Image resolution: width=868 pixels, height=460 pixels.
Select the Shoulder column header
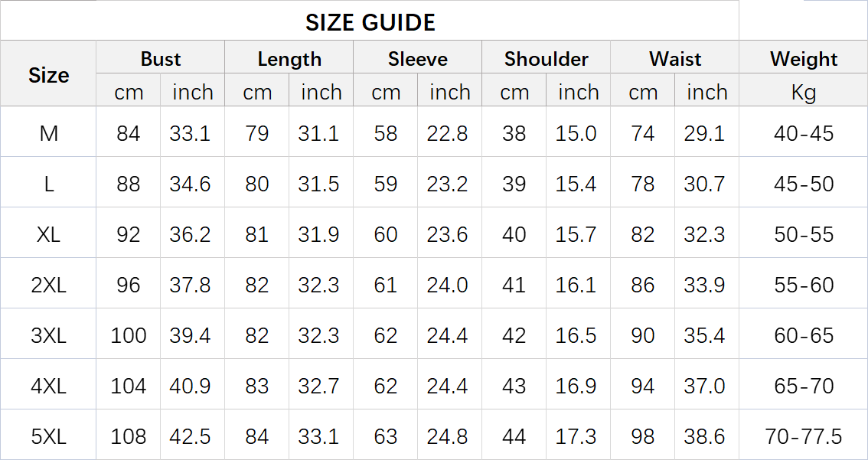[547, 59]
